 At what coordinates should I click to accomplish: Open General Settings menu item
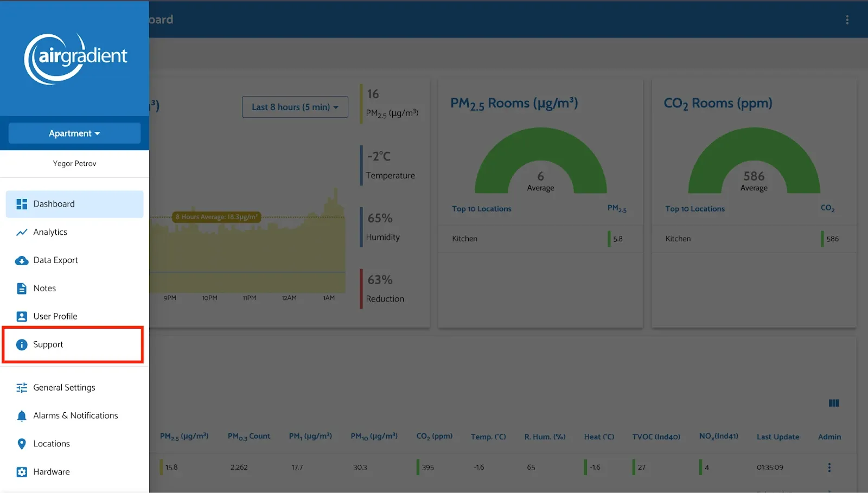[64, 388]
